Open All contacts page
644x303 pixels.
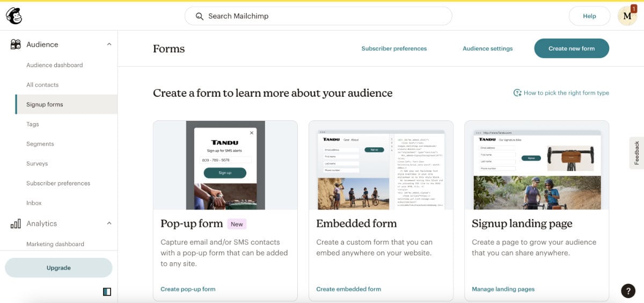tap(42, 85)
